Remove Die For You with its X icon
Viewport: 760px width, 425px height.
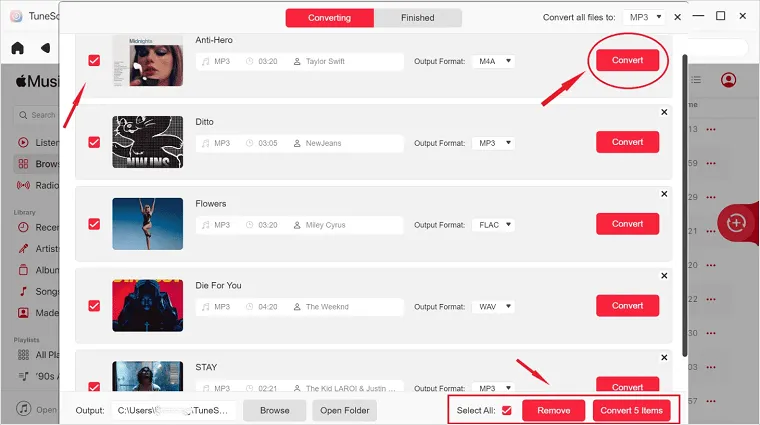click(x=664, y=276)
